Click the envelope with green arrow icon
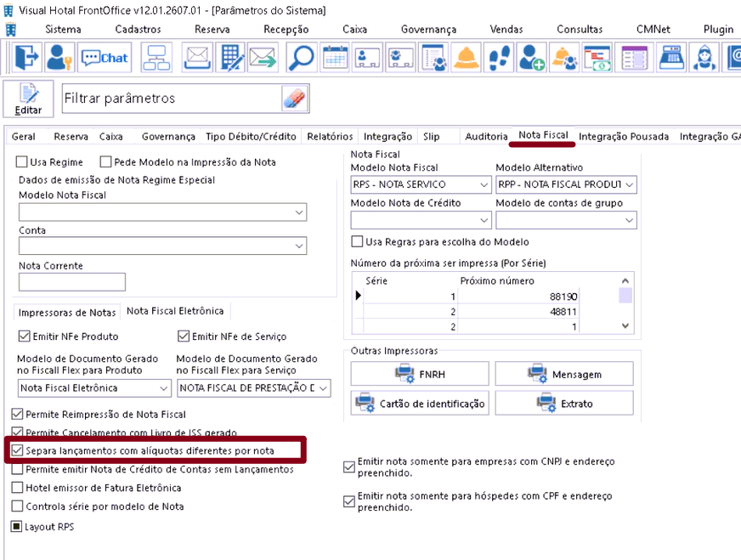 263,57
